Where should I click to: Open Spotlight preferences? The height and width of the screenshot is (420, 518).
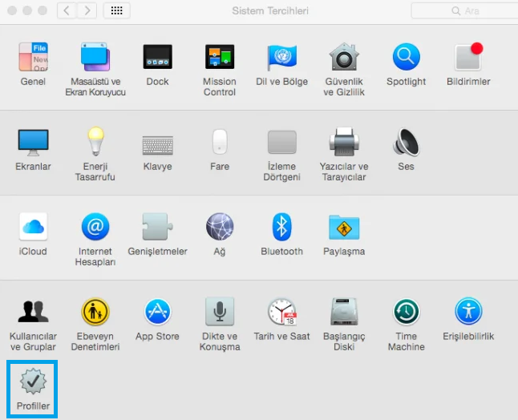407,58
